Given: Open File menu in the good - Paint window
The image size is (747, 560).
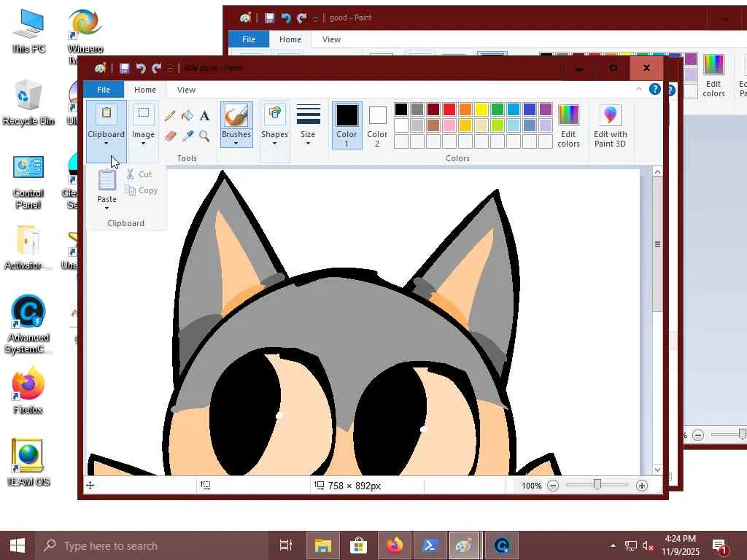Looking at the screenshot, I should [x=249, y=39].
